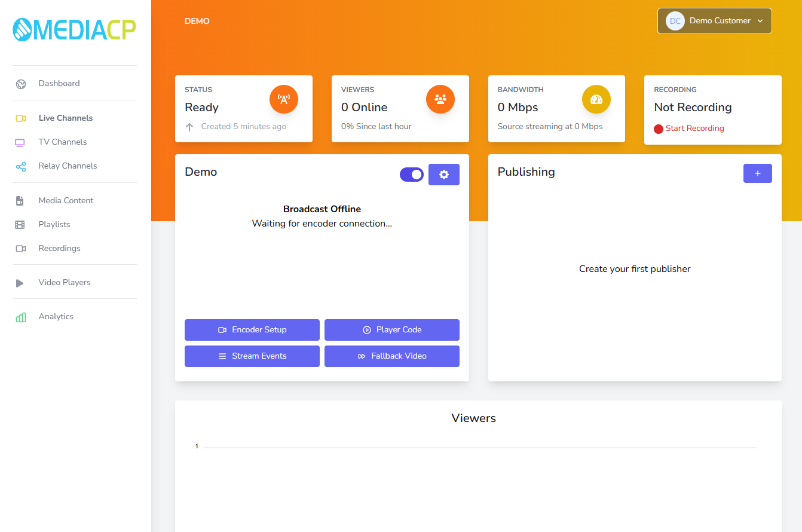Click the viewers people icon
The image size is (802, 532).
click(x=440, y=99)
